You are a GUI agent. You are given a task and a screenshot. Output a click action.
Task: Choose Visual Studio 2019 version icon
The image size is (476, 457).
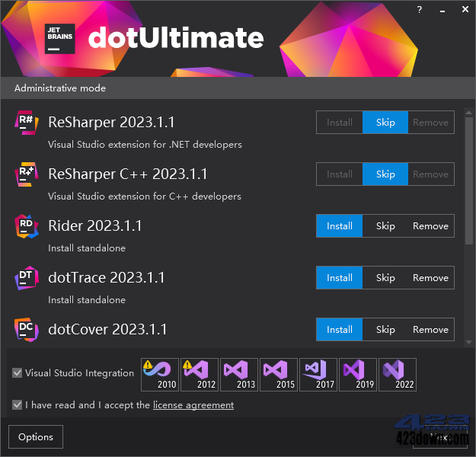(358, 374)
